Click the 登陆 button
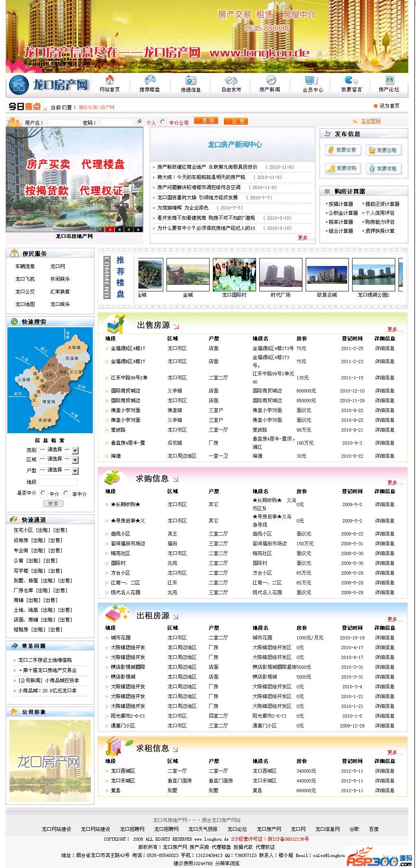416x868 pixels. [206, 121]
